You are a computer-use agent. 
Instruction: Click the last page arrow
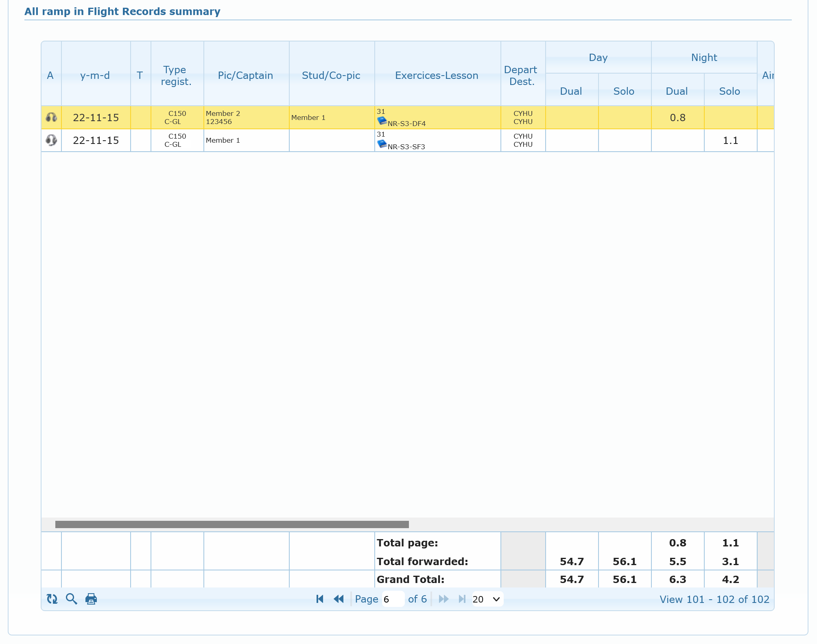click(462, 599)
